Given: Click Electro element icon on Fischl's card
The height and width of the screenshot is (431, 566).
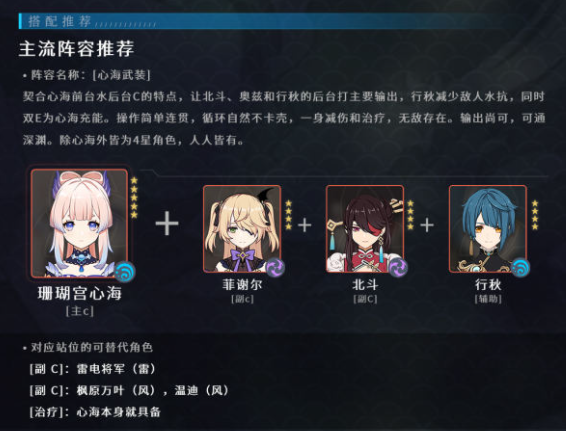Looking at the screenshot, I should [275, 267].
